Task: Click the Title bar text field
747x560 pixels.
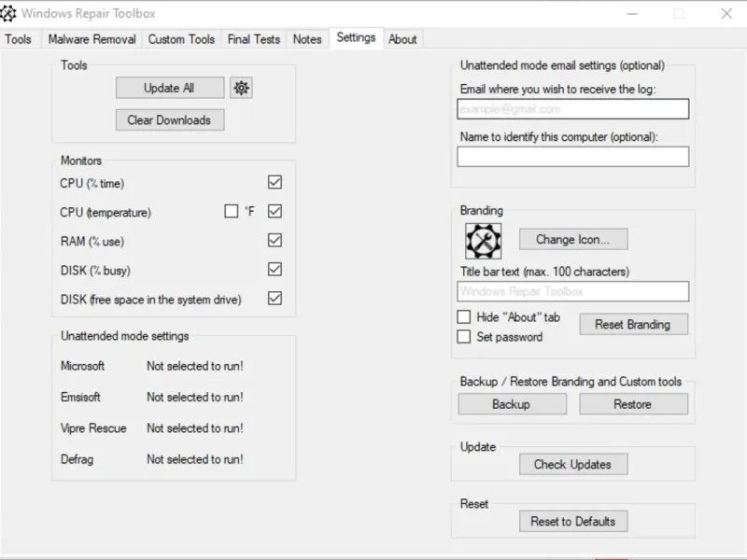Action: (572, 291)
